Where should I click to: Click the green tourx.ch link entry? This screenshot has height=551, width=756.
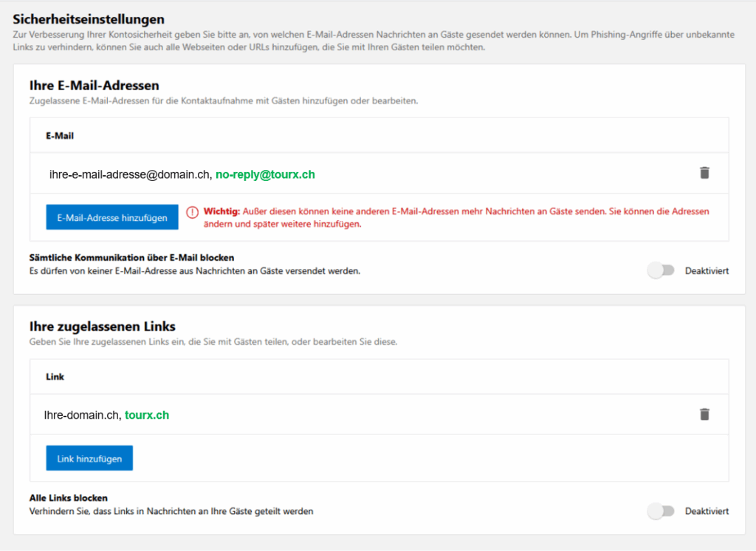(x=147, y=415)
